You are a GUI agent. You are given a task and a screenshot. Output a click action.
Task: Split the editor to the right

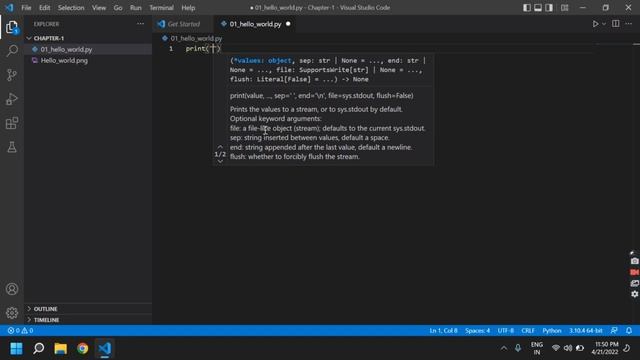(x=616, y=24)
